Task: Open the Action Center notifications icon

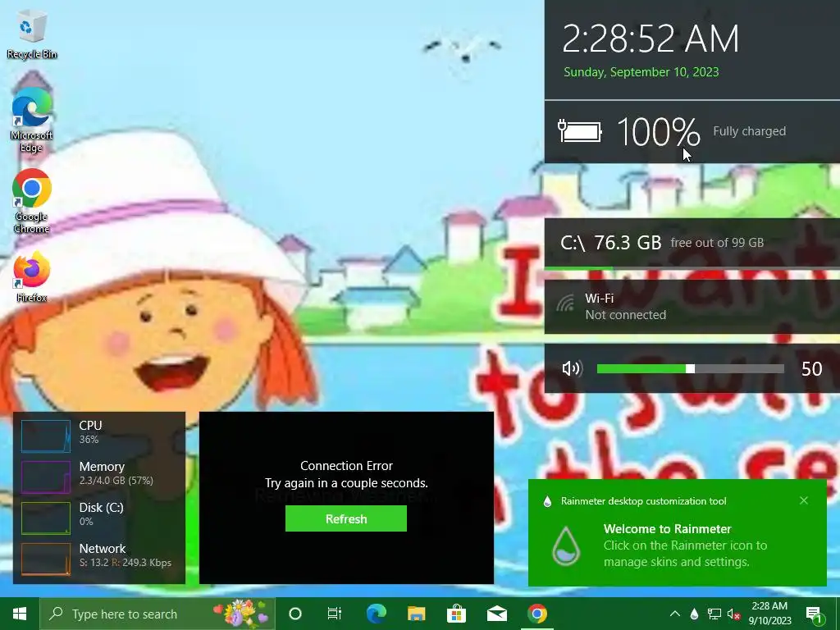Action: [x=815, y=614]
